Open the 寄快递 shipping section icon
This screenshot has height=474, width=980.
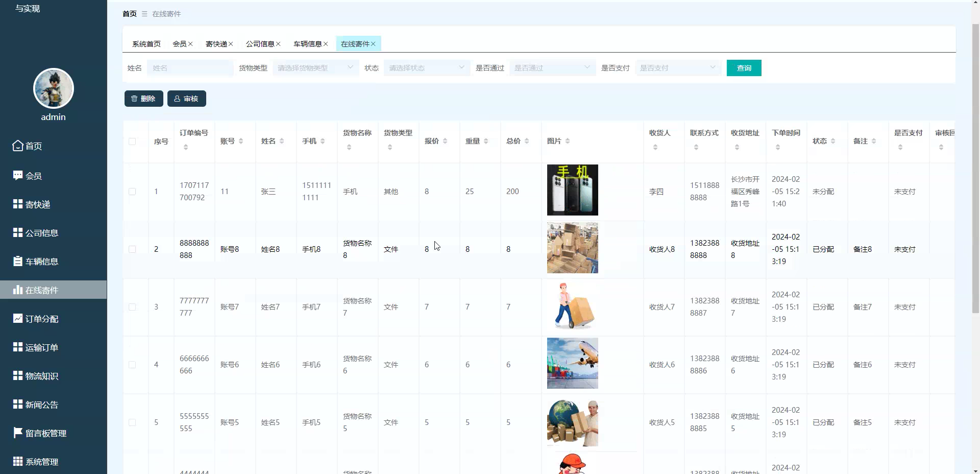17,204
